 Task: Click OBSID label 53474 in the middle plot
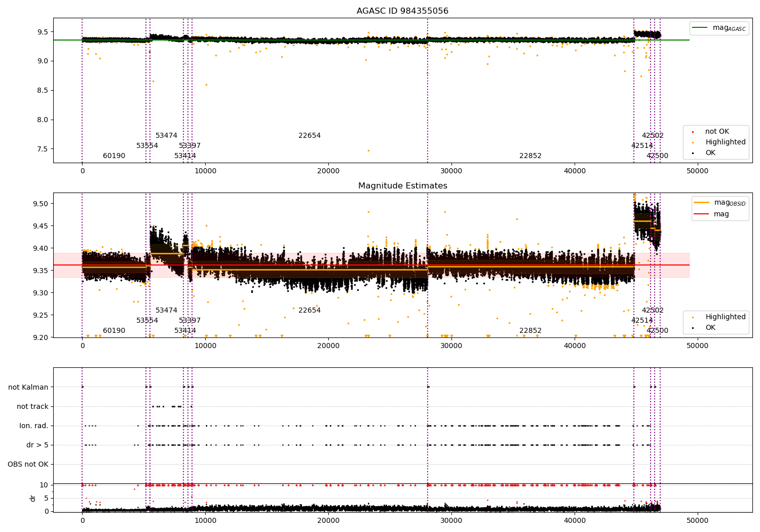pos(166,311)
